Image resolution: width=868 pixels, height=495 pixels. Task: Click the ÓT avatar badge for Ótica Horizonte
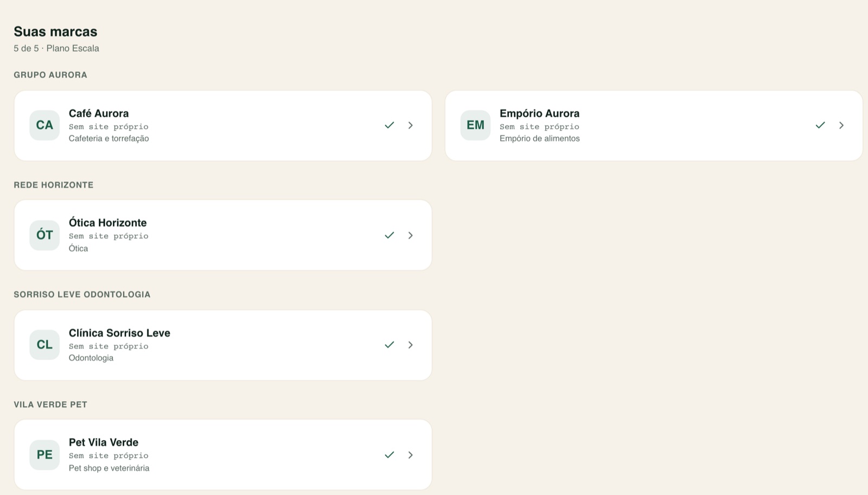(x=44, y=235)
